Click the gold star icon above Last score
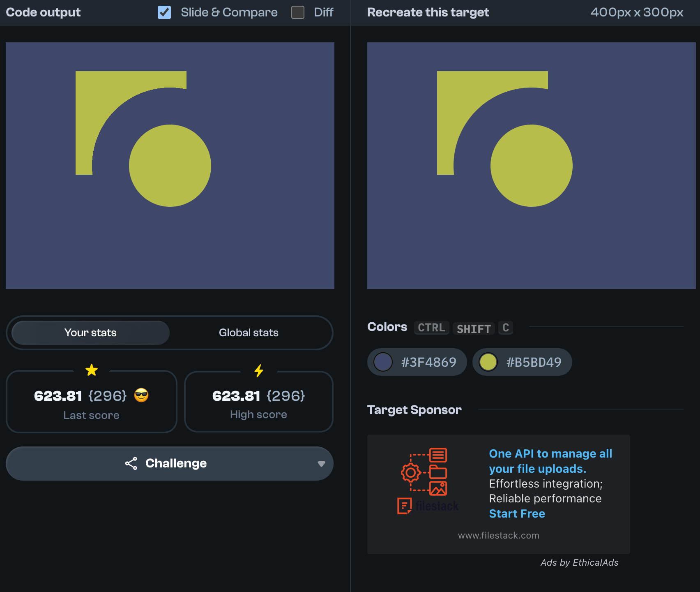Screen dimensions: 700x592 tap(92, 370)
